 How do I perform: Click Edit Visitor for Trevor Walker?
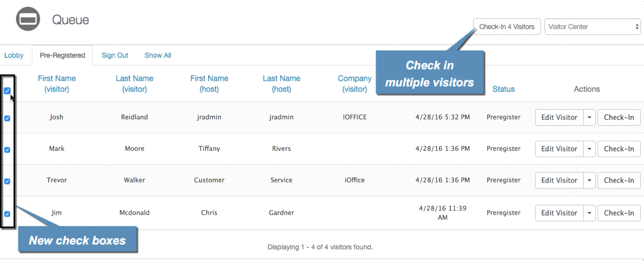559,180
